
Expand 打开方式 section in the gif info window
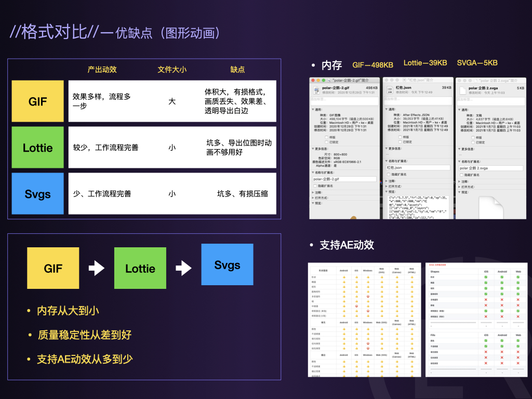313,198
